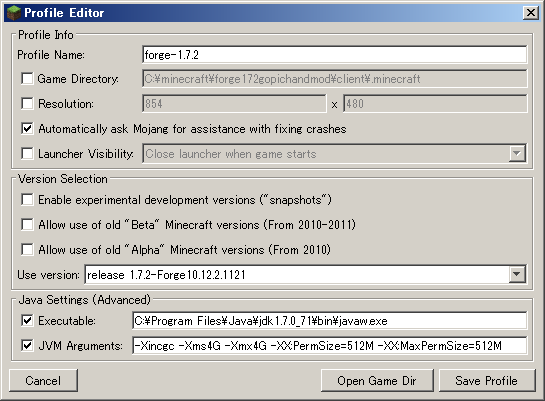Click the Cancel button
The image size is (545, 401).
point(43,380)
